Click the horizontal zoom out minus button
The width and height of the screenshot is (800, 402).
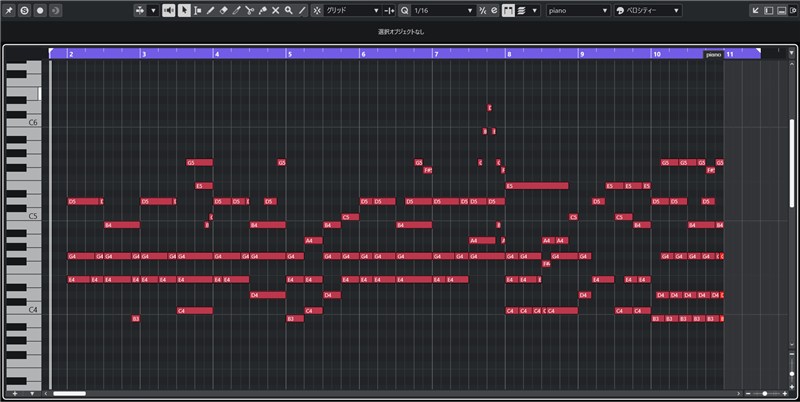pyautogui.click(x=748, y=393)
